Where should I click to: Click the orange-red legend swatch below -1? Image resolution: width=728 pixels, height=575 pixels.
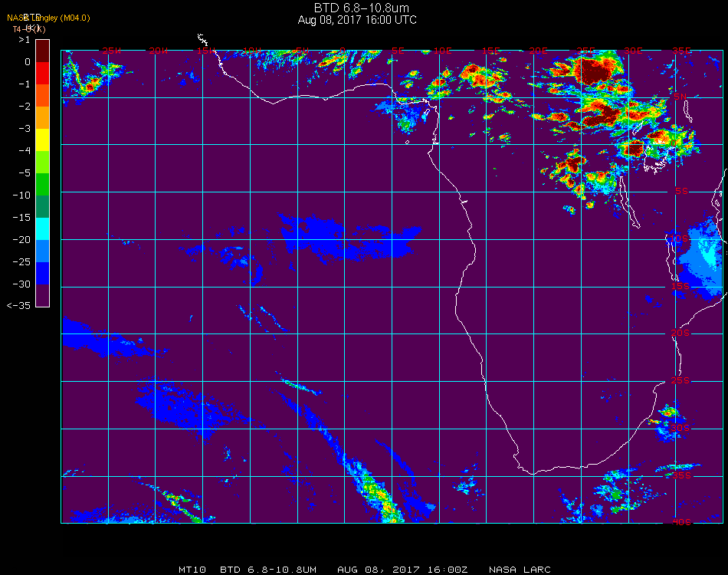(x=42, y=95)
